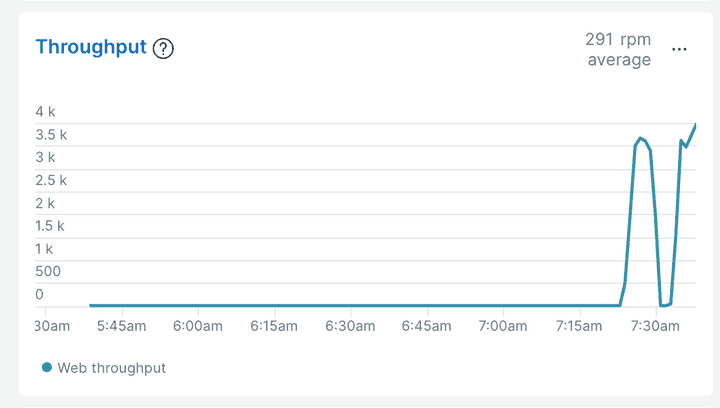Click the 7:00am x-axis label
The image size is (720, 408).
502,327
